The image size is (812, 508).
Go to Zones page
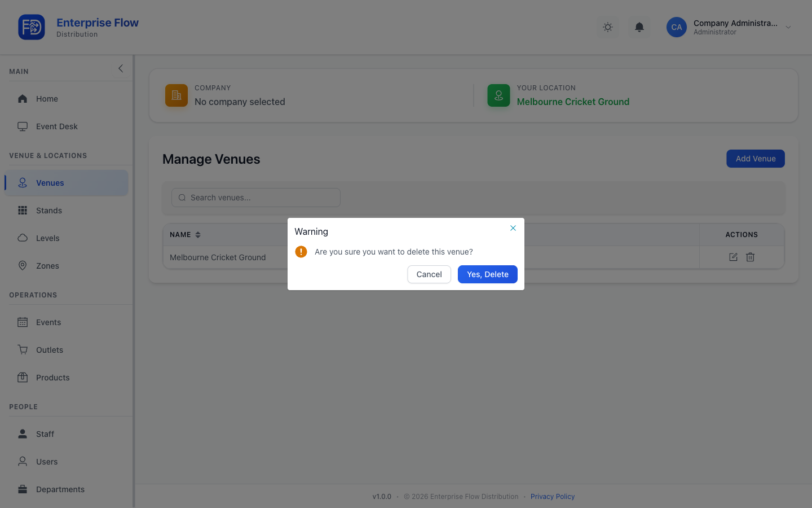(67, 266)
